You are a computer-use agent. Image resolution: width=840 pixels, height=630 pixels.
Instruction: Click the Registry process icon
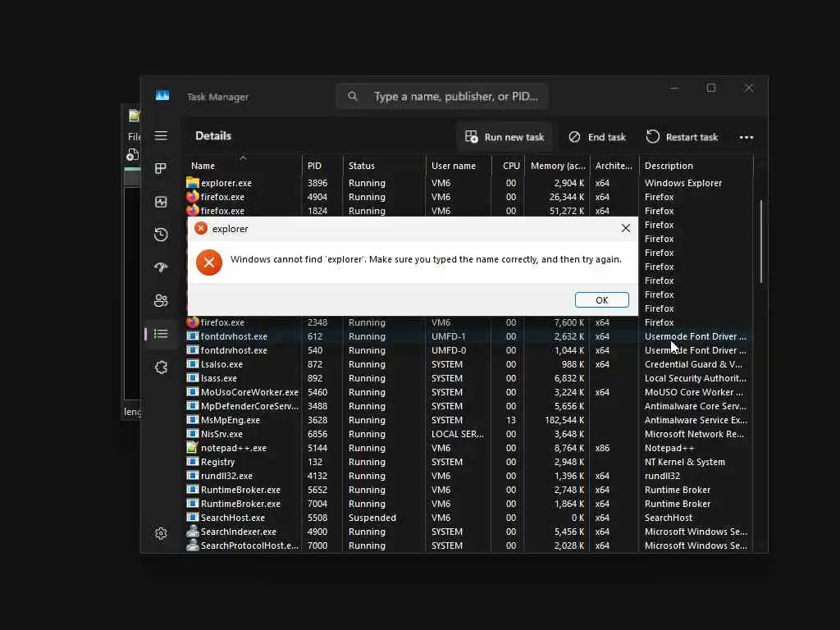pyautogui.click(x=192, y=461)
